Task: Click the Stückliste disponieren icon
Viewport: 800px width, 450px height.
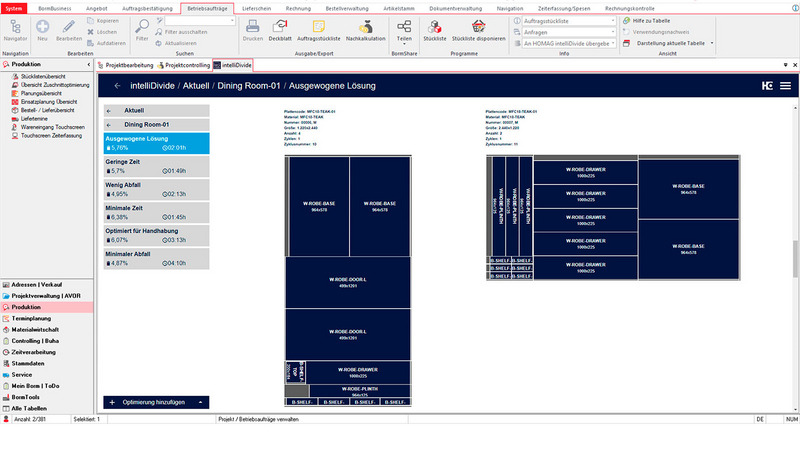Action: click(478, 28)
